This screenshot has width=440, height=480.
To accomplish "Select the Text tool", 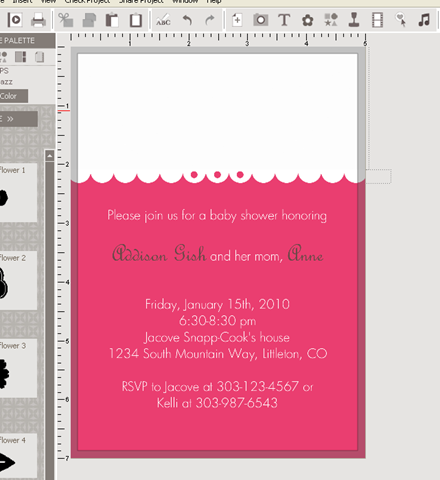I will 284,20.
